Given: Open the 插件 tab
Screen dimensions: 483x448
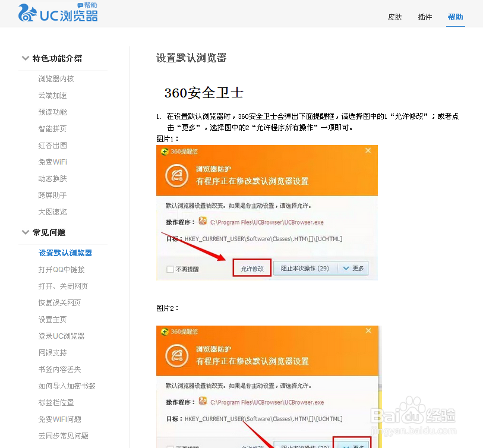Looking at the screenshot, I should [425, 17].
